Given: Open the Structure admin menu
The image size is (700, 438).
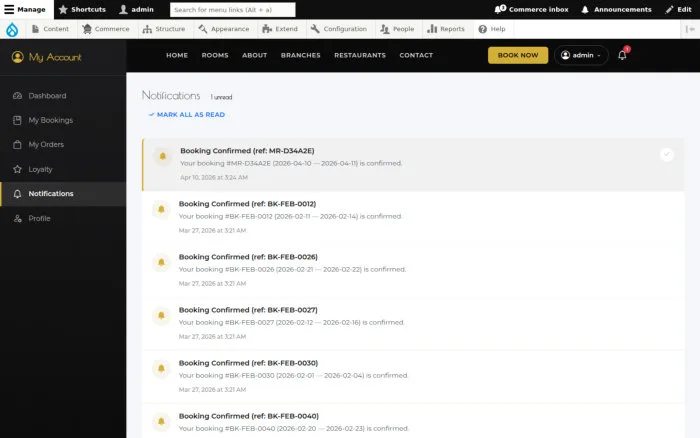Looking at the screenshot, I should [x=163, y=29].
